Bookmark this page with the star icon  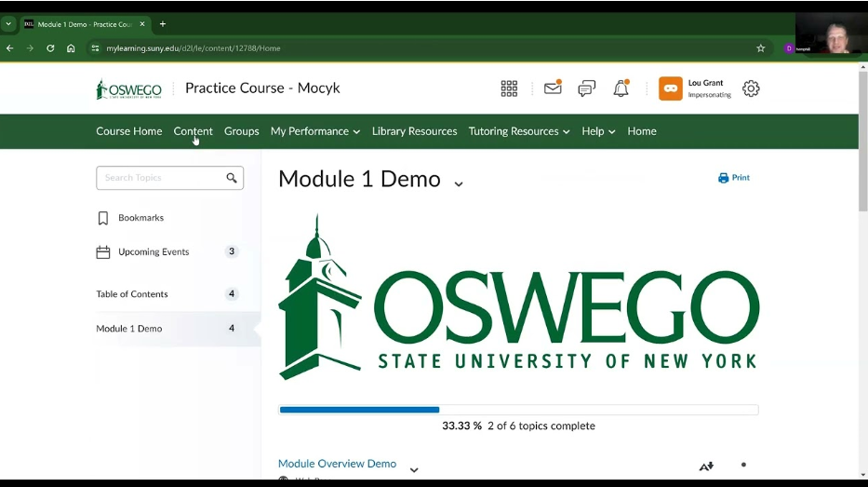pos(761,48)
